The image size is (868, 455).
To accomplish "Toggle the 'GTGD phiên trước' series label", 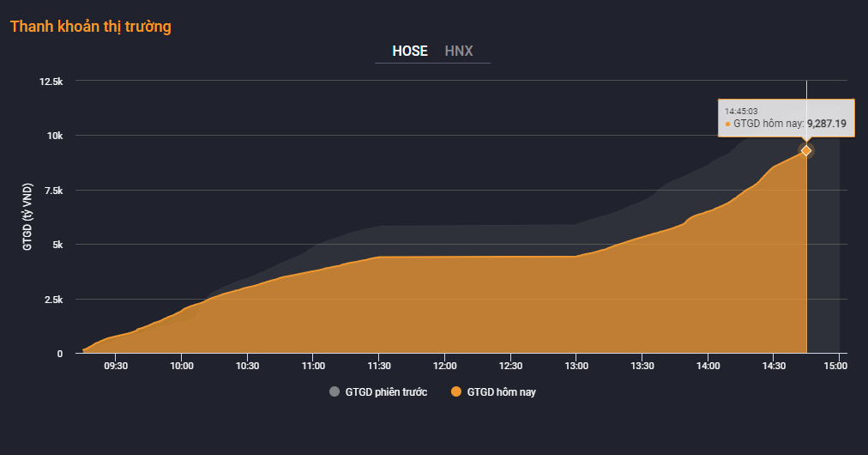I will [386, 392].
